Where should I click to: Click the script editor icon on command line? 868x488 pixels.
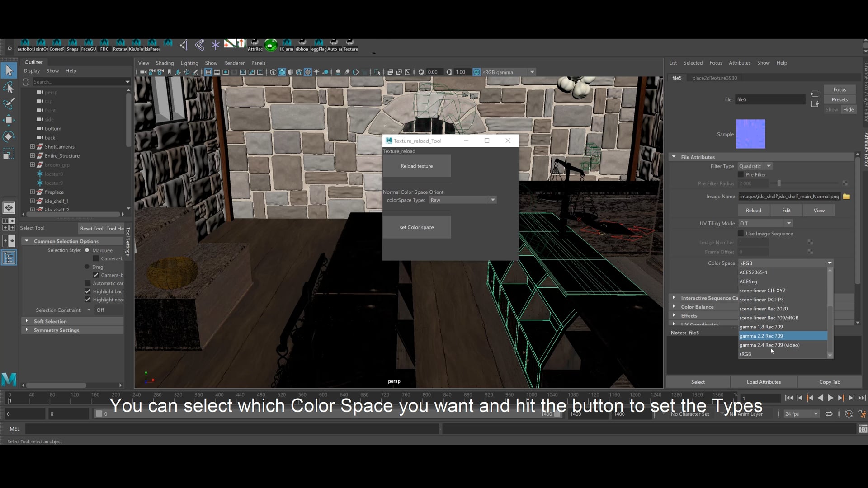coord(863,429)
